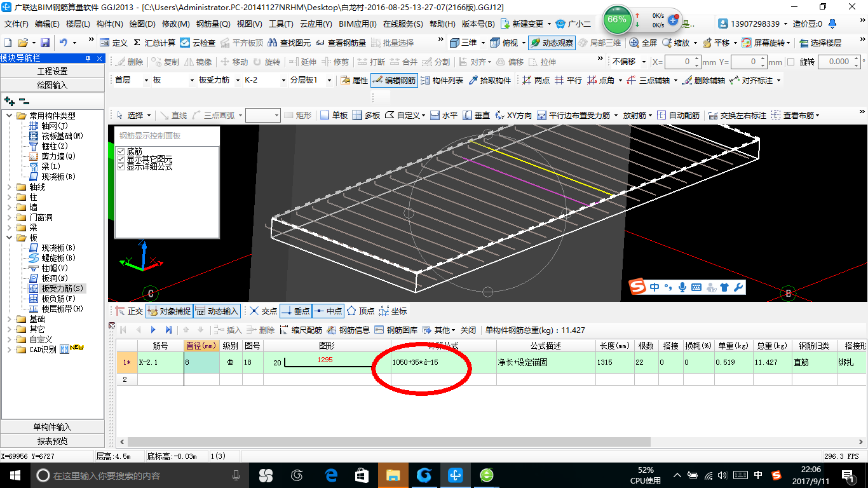Open 构件列表 component list
The width and height of the screenshot is (868, 488).
click(x=442, y=80)
